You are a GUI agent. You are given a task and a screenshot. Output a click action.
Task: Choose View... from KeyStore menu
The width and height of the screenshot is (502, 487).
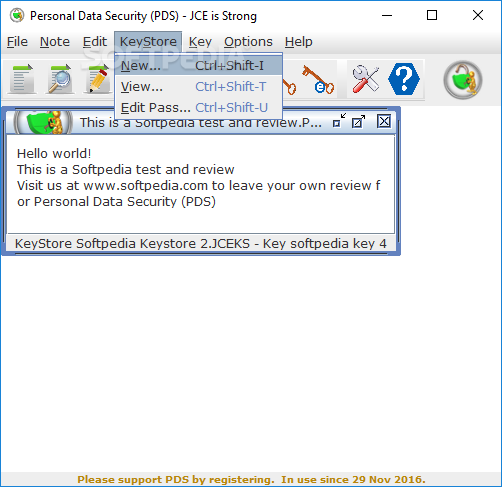[199, 87]
